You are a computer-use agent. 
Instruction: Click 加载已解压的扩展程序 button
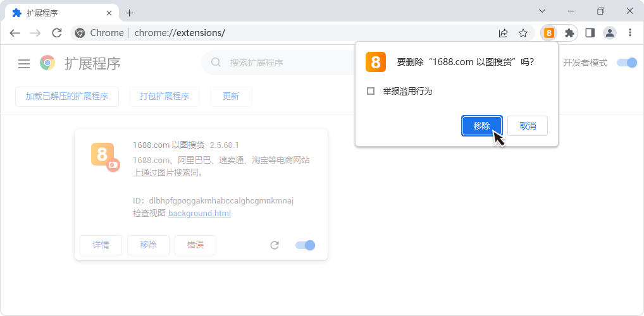pyautogui.click(x=67, y=97)
